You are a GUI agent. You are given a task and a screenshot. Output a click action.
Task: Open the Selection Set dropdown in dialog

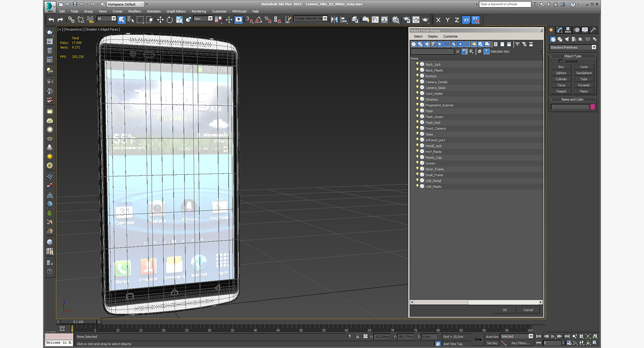pyautogui.click(x=541, y=52)
